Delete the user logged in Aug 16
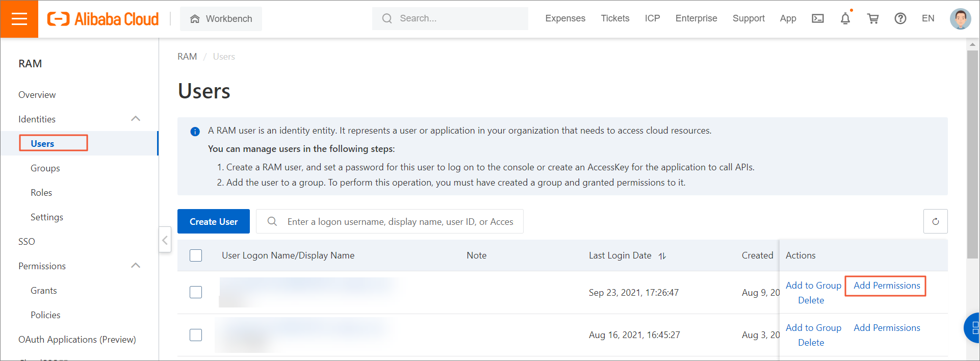 pyautogui.click(x=811, y=343)
